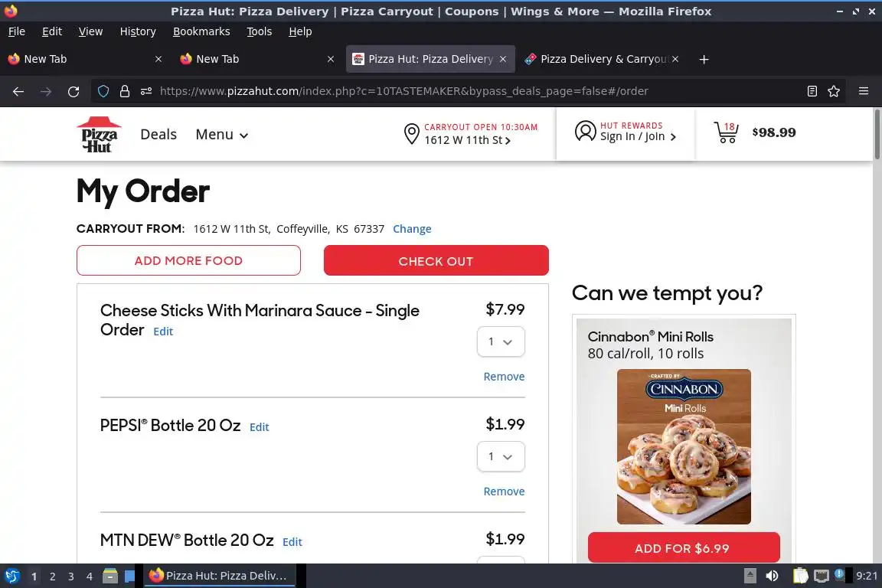Open the History menu
Screen dimensions: 882x588
click(x=138, y=31)
